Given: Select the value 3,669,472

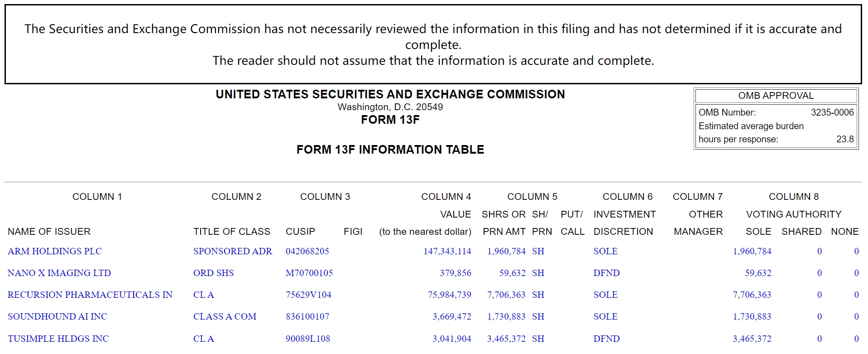Looking at the screenshot, I should [x=452, y=316].
